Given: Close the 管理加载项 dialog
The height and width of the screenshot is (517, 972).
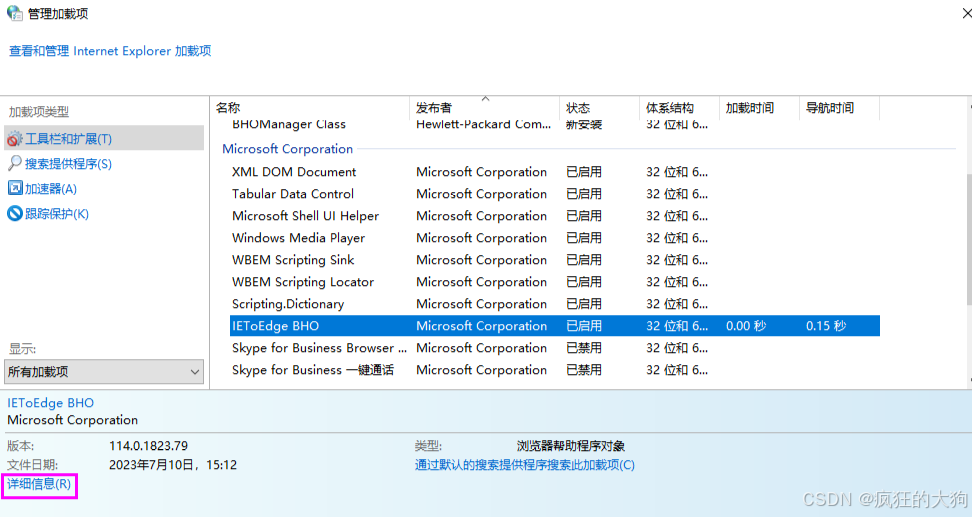Looking at the screenshot, I should tap(965, 13).
